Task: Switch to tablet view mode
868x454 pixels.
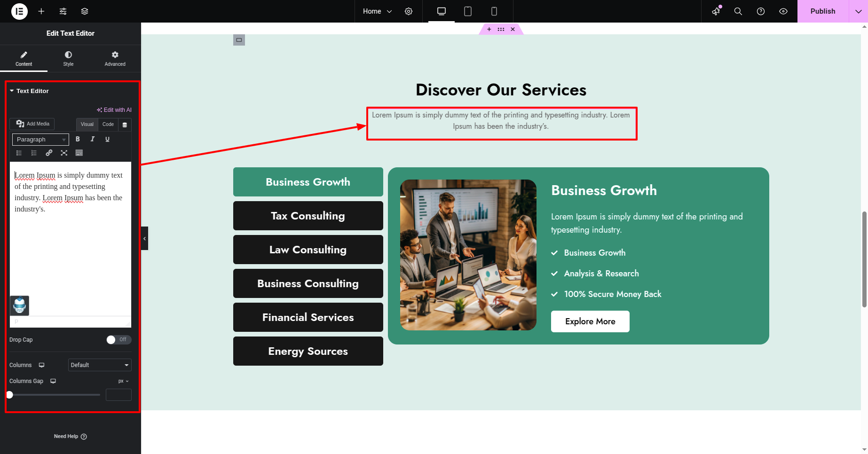Action: [x=468, y=11]
